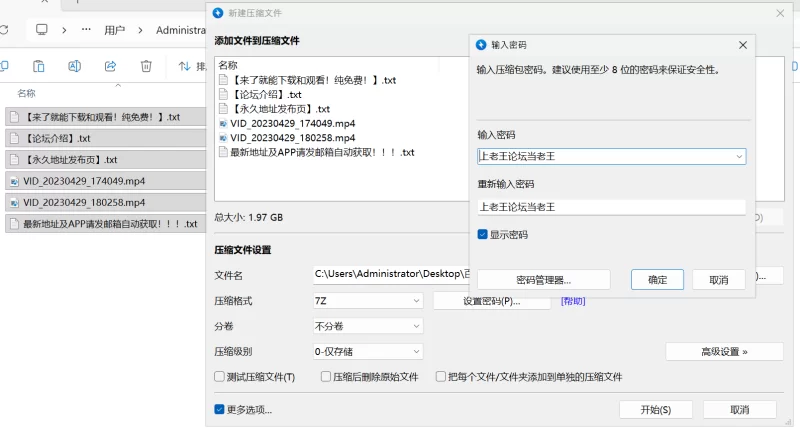Click the This PC monitor icon in address bar
Image resolution: width=800 pixels, height=447 pixels.
(x=42, y=30)
